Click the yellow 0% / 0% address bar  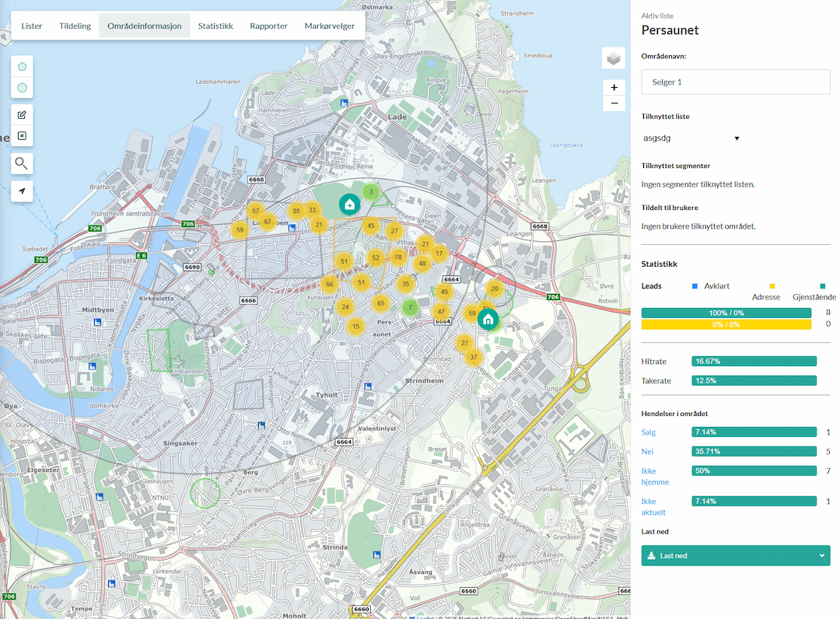tap(726, 324)
